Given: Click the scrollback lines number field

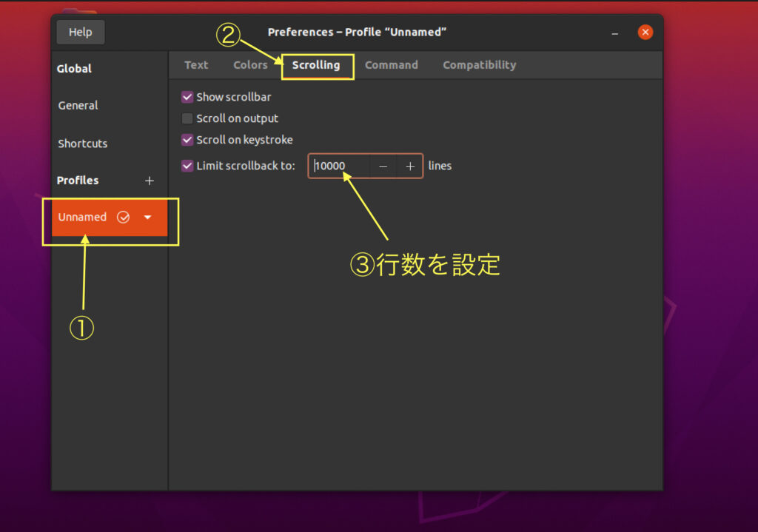Looking at the screenshot, I should coord(339,166).
